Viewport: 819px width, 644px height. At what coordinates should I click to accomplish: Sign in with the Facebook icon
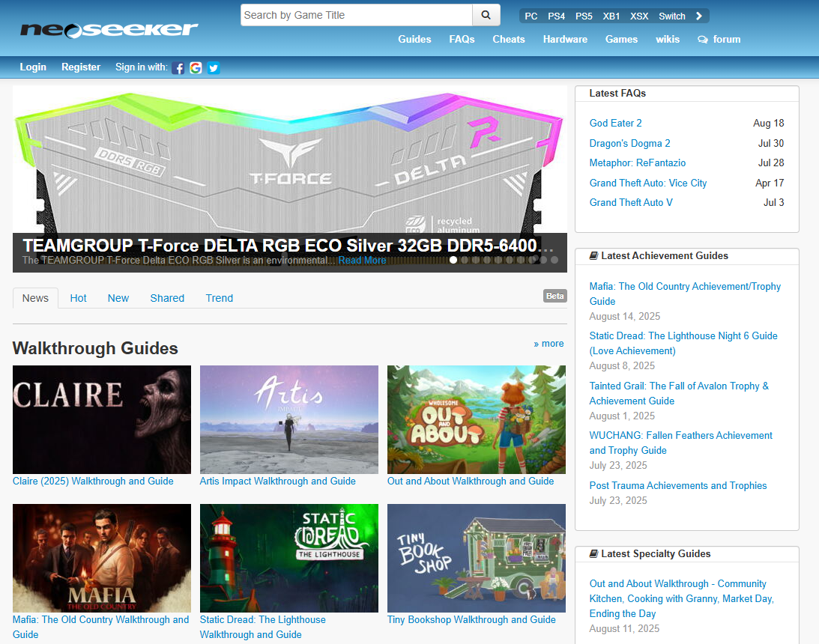(178, 68)
